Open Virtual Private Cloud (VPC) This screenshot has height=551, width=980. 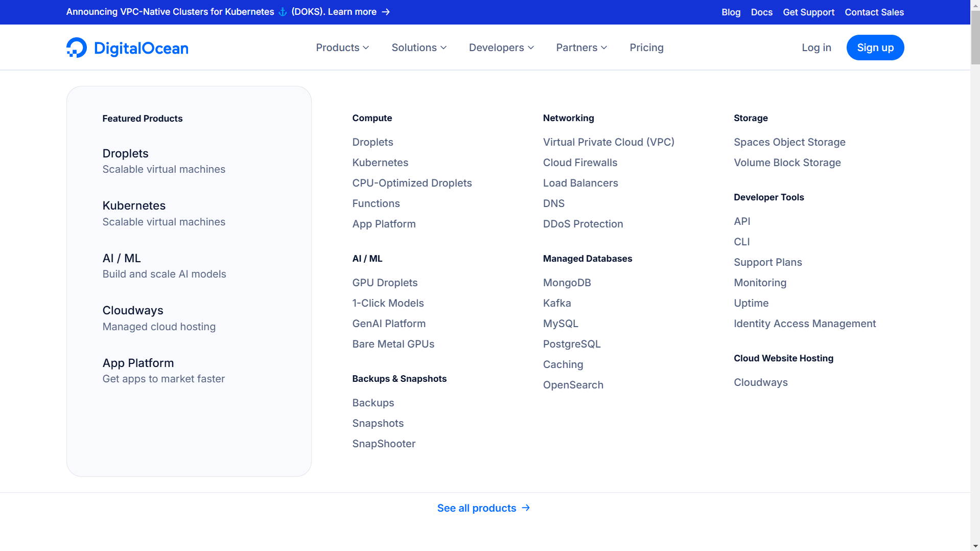pos(609,142)
